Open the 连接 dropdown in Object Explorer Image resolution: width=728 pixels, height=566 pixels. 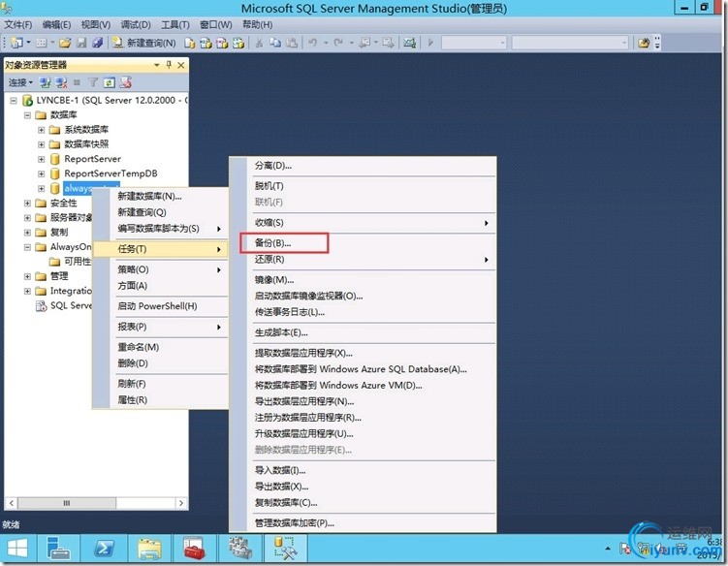coord(21,82)
